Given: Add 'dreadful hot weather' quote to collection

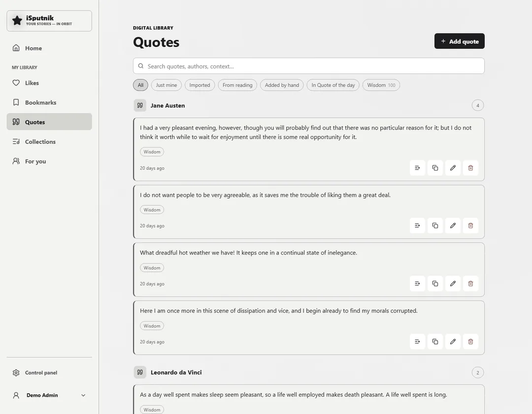Looking at the screenshot, I should click(417, 284).
